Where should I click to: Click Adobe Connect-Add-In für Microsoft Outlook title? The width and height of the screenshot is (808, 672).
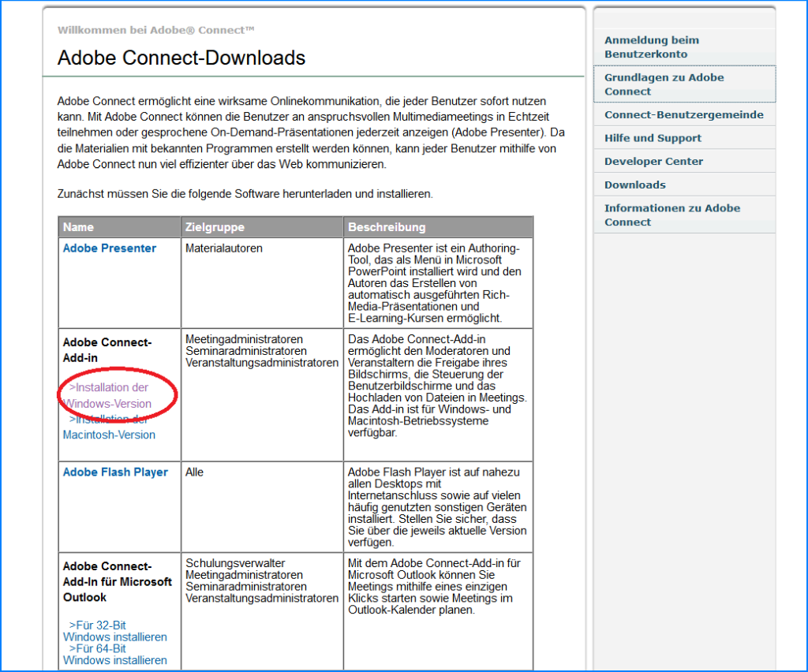(117, 582)
